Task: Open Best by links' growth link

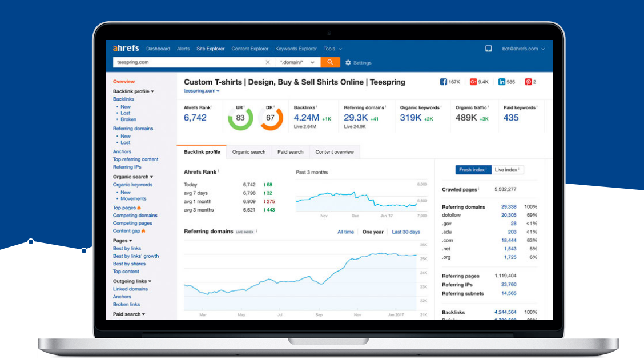Action: pos(135,256)
